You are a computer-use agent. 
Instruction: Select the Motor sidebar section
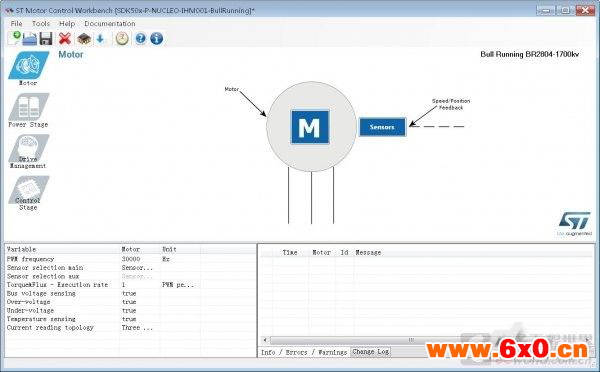(28, 69)
